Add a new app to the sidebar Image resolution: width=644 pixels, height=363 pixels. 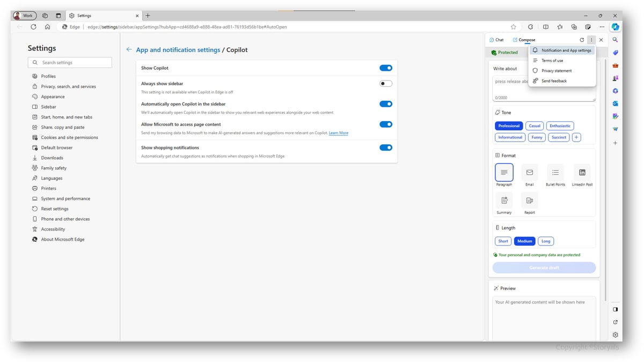pos(615,143)
